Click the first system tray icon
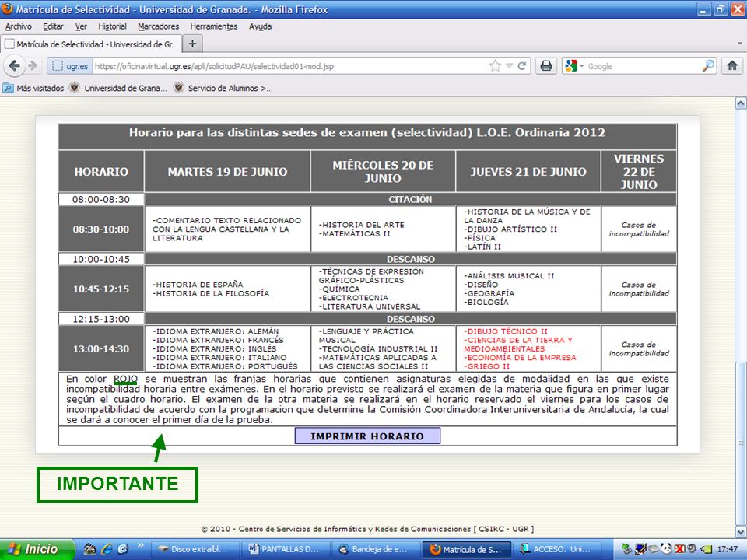The height and width of the screenshot is (560, 747). [x=626, y=549]
